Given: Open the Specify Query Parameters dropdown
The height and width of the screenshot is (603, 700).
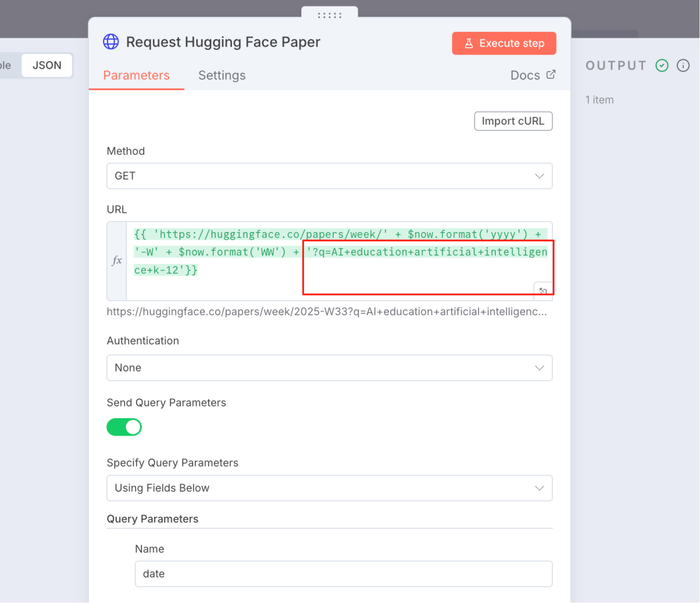Looking at the screenshot, I should (329, 488).
